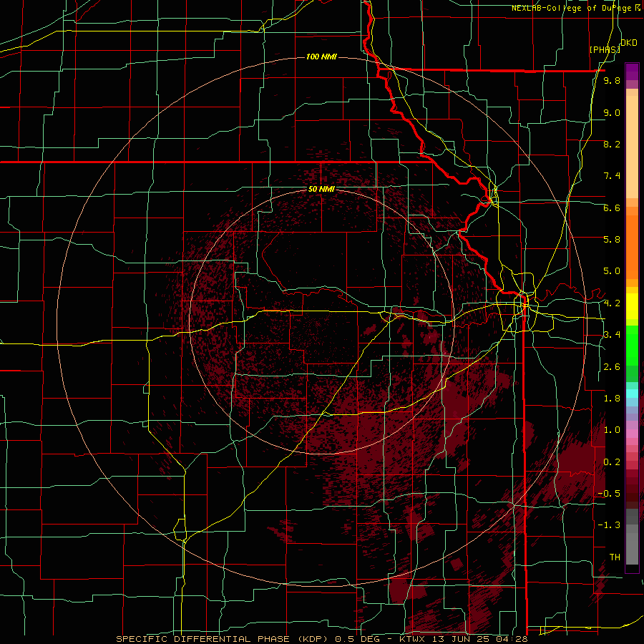Click the [PHAS] units label
The image size is (644, 644).
pos(605,49)
